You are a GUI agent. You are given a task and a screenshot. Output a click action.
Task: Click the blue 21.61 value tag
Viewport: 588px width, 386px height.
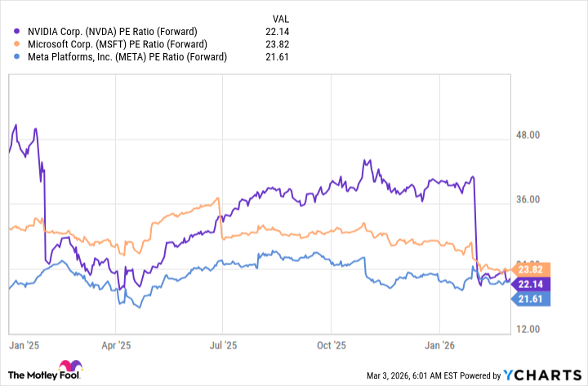[x=530, y=300]
